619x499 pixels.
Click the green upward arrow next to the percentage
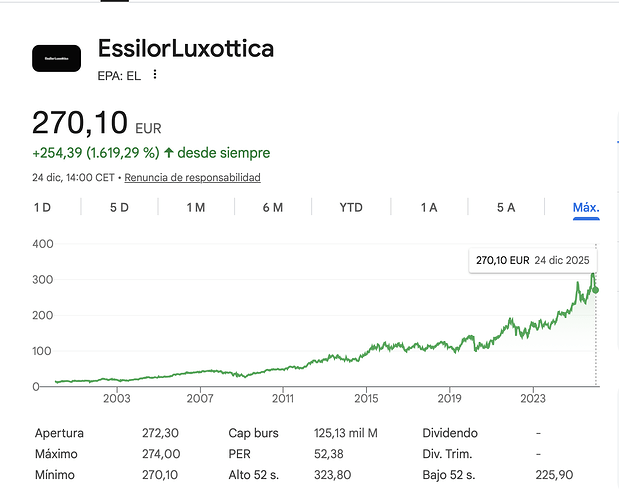click(168, 153)
